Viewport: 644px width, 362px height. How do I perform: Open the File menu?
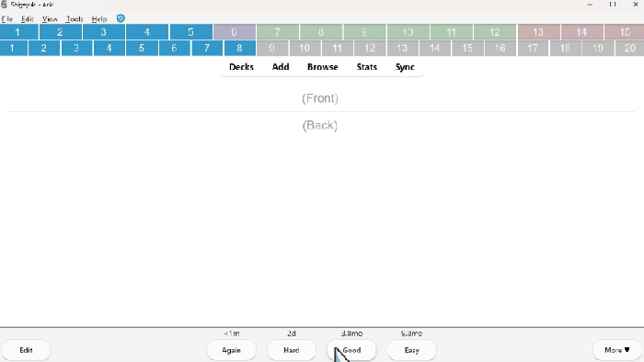tap(7, 19)
